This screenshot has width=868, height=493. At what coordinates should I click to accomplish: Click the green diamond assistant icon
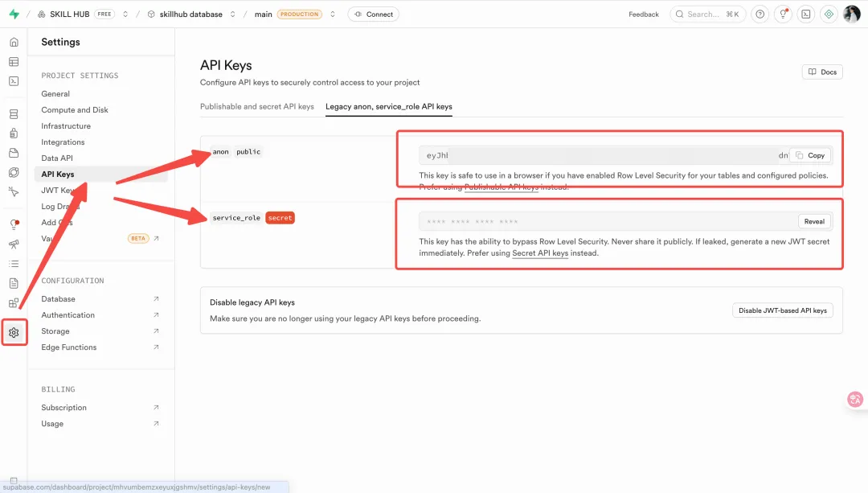click(829, 14)
